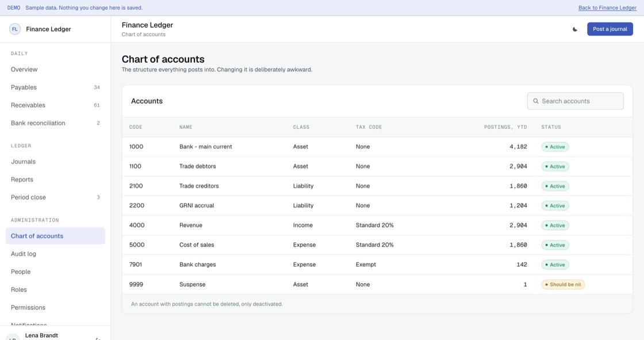Follow the Back to Finance Ledger link
This screenshot has height=340, width=644.
click(607, 8)
